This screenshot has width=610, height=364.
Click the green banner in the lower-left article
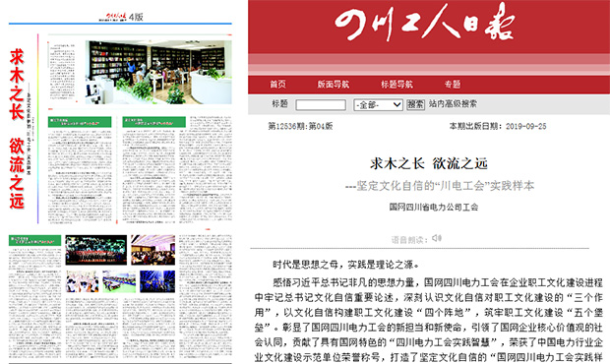(35, 240)
